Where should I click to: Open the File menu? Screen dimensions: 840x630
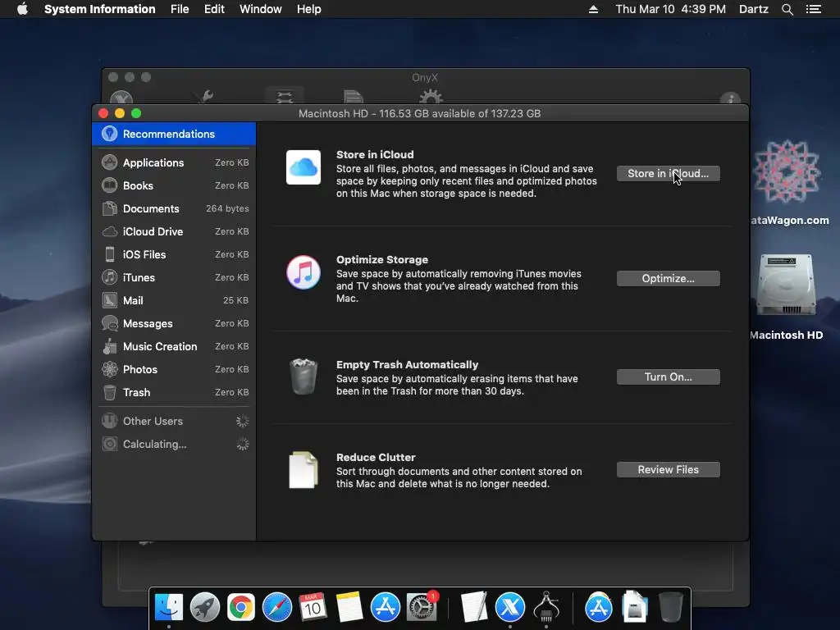[180, 9]
